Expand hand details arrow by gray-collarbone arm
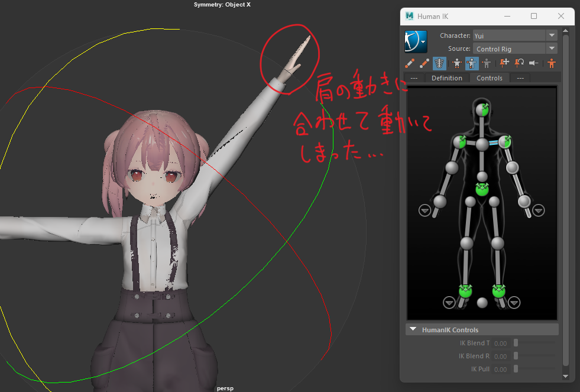The height and width of the screenshot is (392, 580). (425, 210)
